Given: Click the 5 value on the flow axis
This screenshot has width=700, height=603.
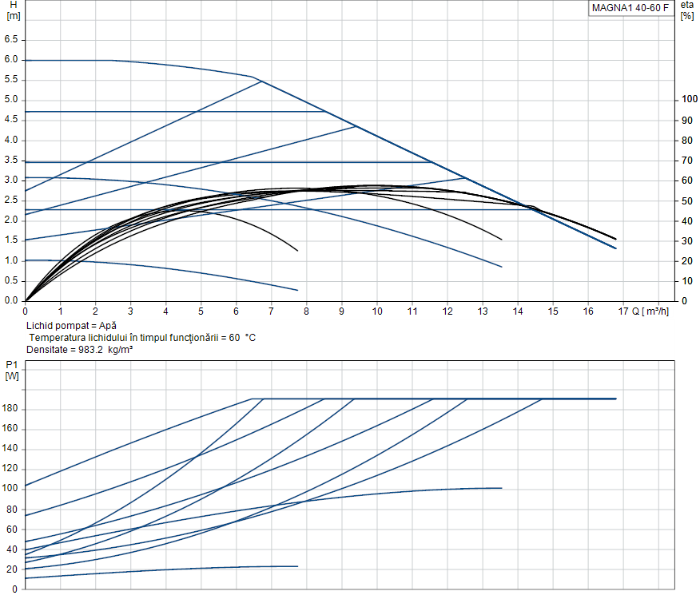Looking at the screenshot, I should point(201,311).
